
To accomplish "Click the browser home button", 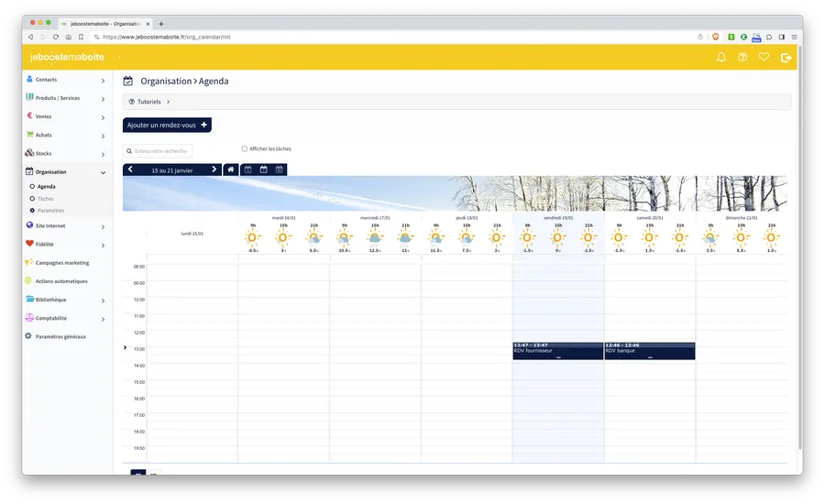I will (x=69, y=37).
